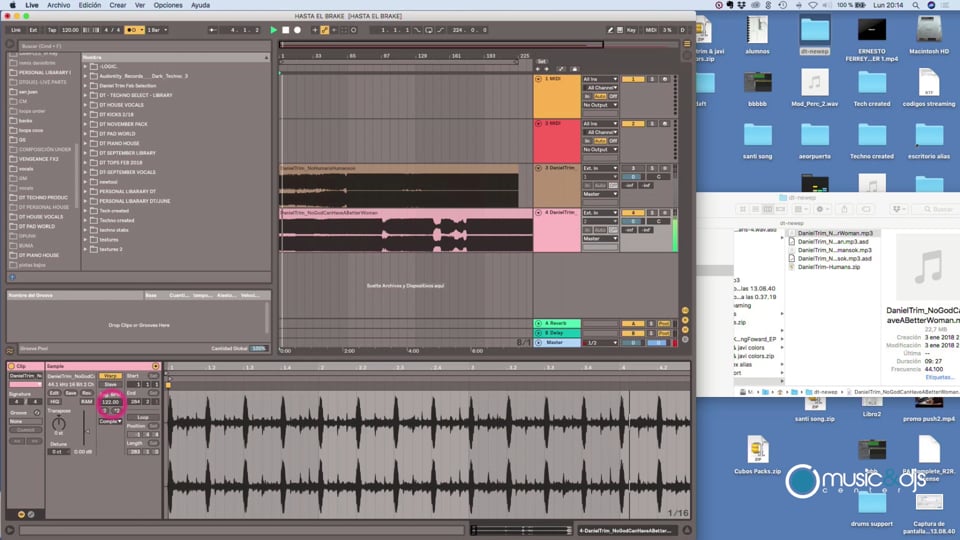Open the Crear menu
Image resolution: width=960 pixels, height=540 pixels.
click(118, 5)
